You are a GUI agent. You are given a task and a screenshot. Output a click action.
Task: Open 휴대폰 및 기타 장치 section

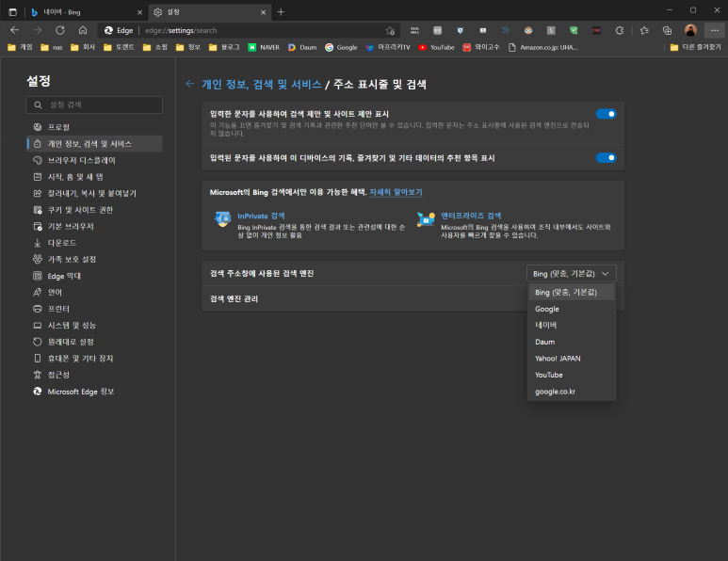pyautogui.click(x=94, y=359)
